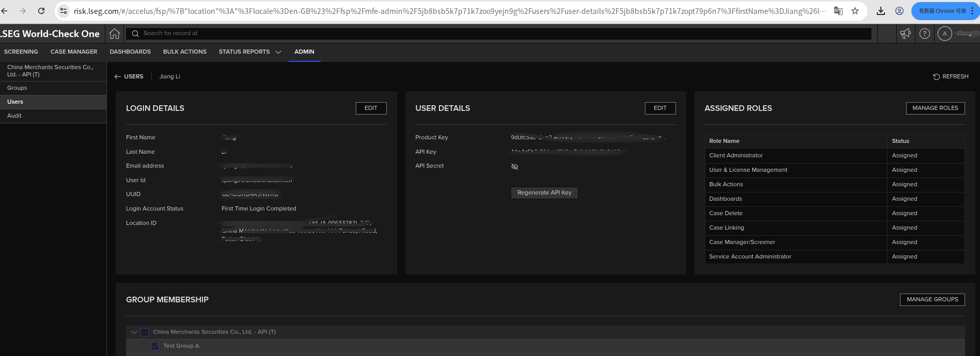980x356 pixels.
Task: Select Service Account Administrator role row
Action: 834,257
